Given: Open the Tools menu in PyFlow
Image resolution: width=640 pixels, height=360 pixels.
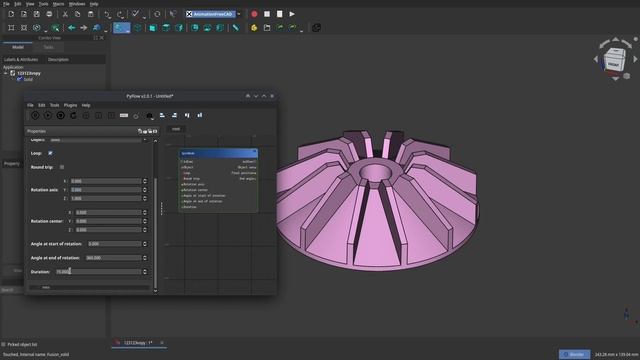Looking at the screenshot, I should click(54, 105).
